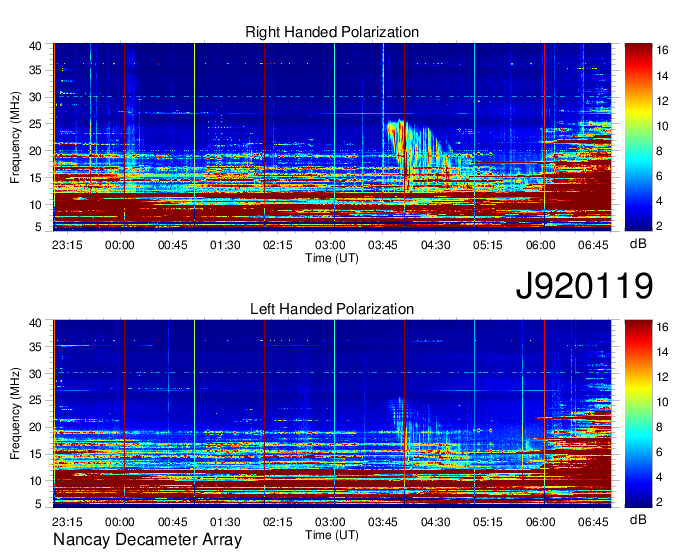Screen dimensions: 680x552
Task: Click the 14 dB value on the lower color bar
Action: (662, 352)
